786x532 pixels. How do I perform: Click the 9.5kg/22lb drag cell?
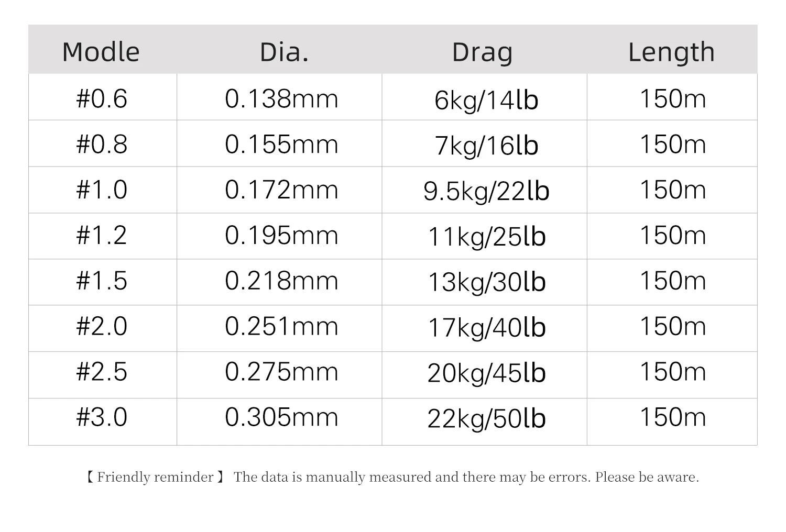coord(486,191)
